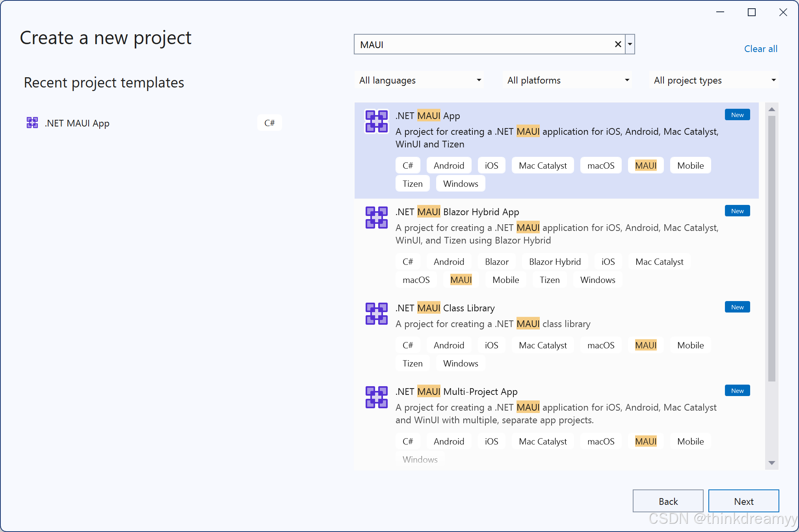Minimize the Create a new project window
Image resolution: width=799 pixels, height=532 pixels.
720,13
